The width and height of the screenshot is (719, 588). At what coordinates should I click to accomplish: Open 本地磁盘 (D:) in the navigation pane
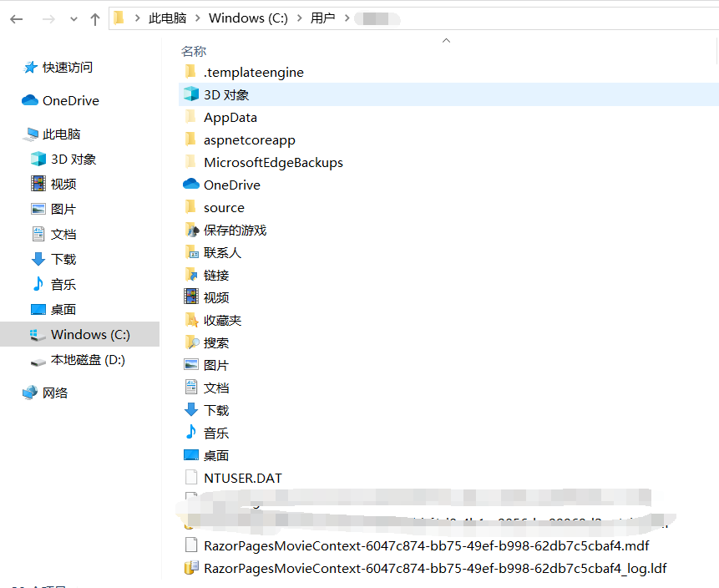(x=88, y=360)
